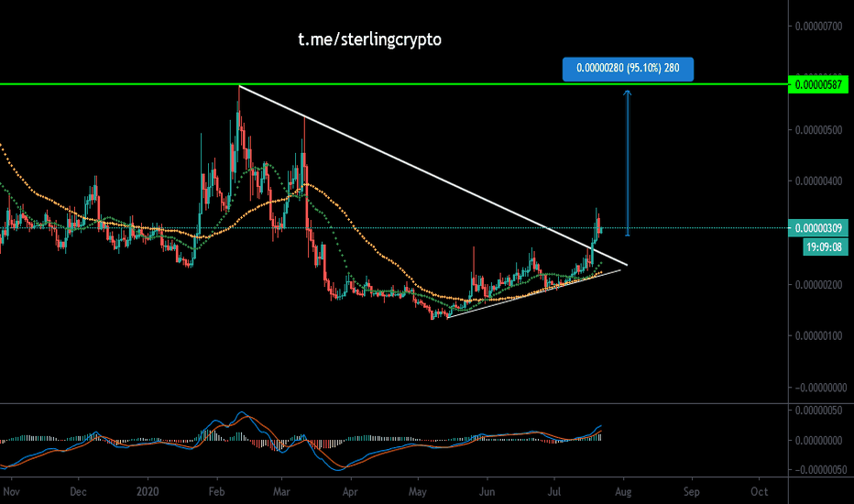Click the Jul label on time axis
Image resolution: width=854 pixels, height=504 pixels.
(553, 491)
